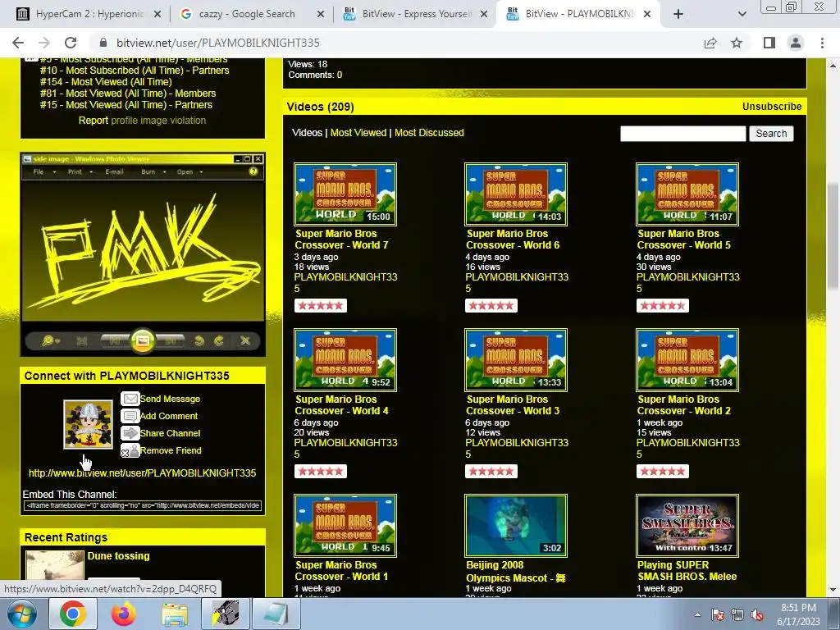Click the Remove Friend icon
The height and width of the screenshot is (630, 840).
[x=130, y=450]
